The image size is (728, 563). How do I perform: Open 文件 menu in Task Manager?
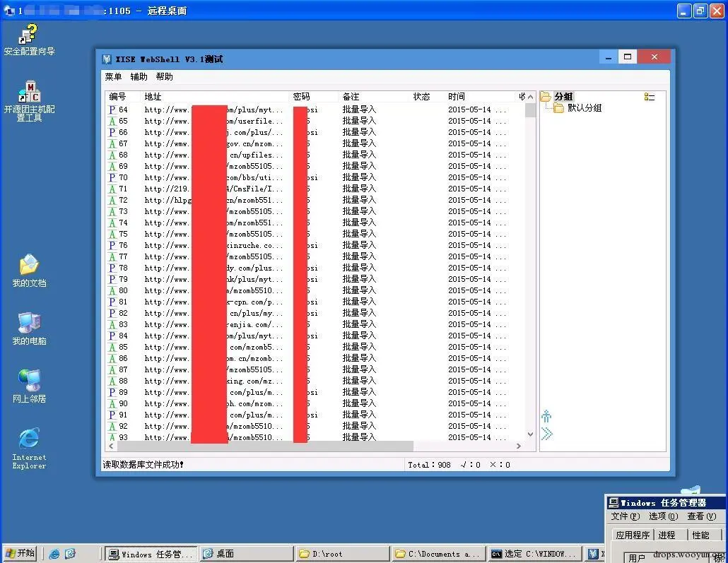626,516
